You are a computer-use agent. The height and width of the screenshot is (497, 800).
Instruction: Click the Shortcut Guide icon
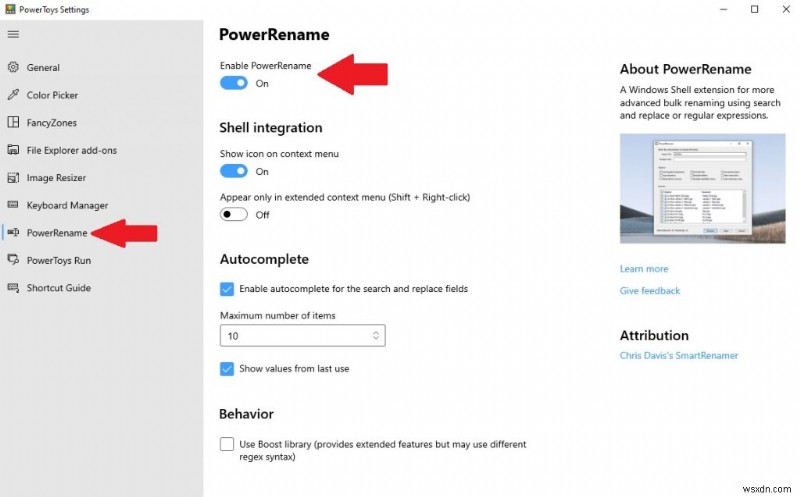tap(13, 288)
